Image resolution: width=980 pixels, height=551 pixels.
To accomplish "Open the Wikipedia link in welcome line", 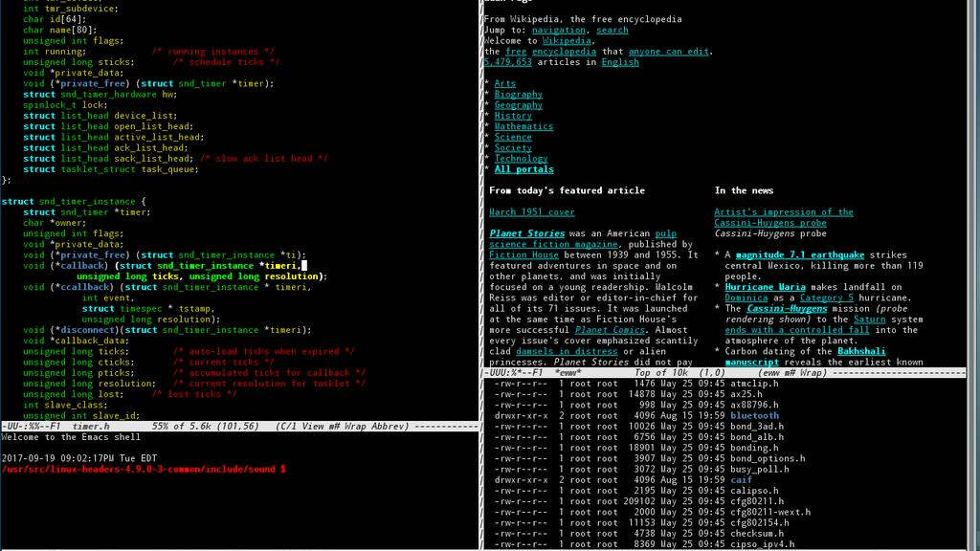I will 567,40.
